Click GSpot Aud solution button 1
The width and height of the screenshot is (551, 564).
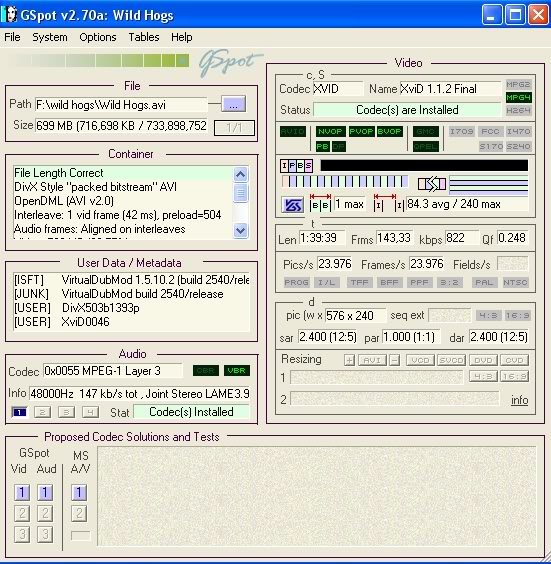(45, 492)
